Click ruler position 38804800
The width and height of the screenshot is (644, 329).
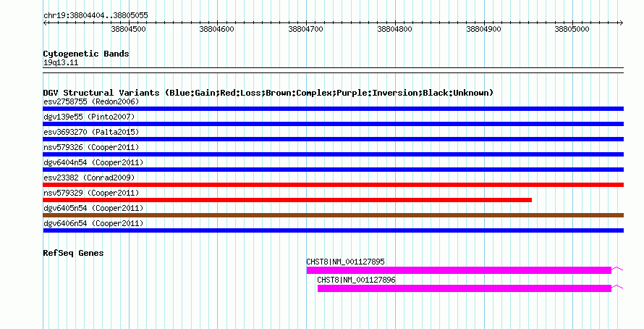(x=394, y=29)
